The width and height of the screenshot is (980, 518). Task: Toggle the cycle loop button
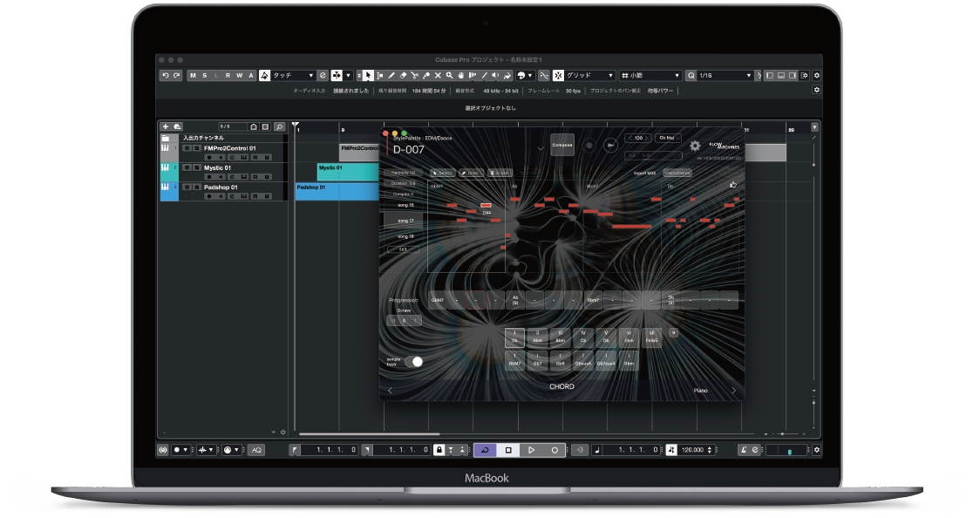(485, 450)
